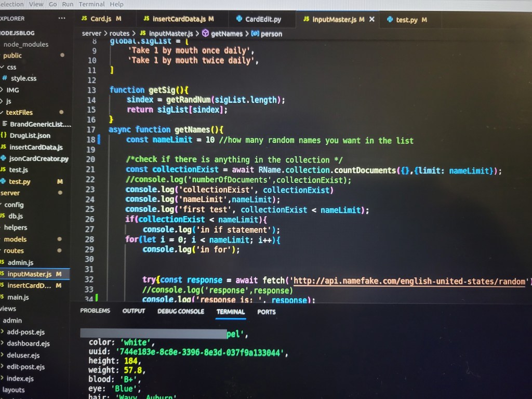
Task: Switch to the DEBUG CONSOLE panel
Action: click(x=181, y=311)
